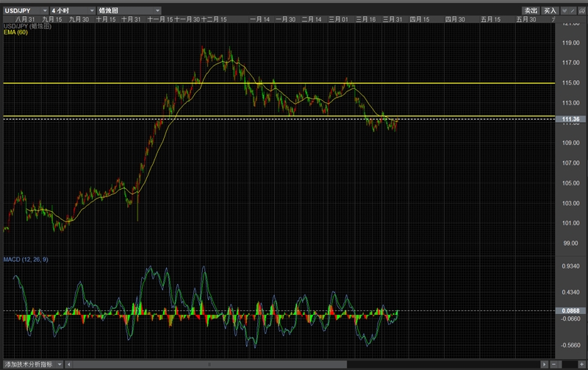This screenshot has height=370, width=588.
Task: Open the 蜡烛图 chart type dropdown
Action: 129,10
